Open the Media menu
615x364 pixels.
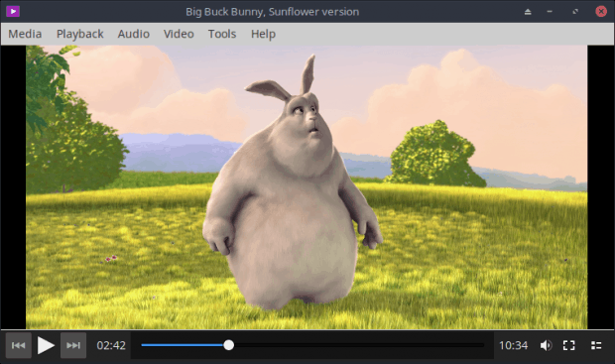pos(25,34)
